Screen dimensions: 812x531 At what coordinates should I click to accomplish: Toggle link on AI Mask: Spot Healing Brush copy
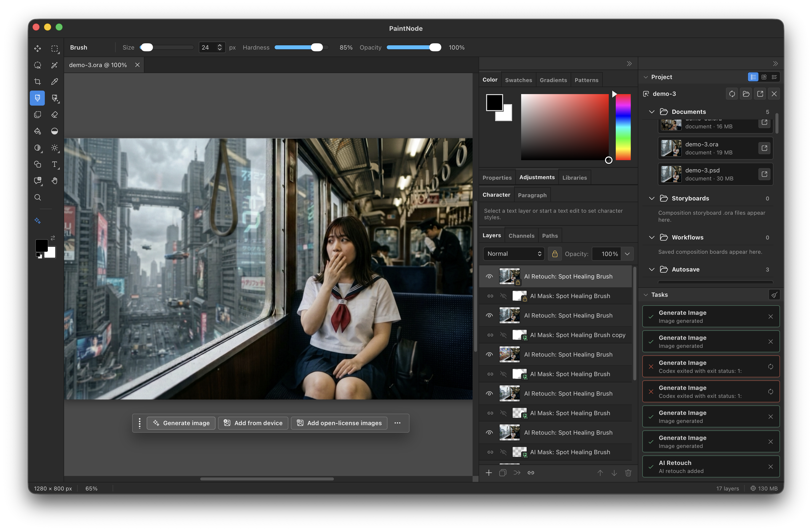coord(490,335)
